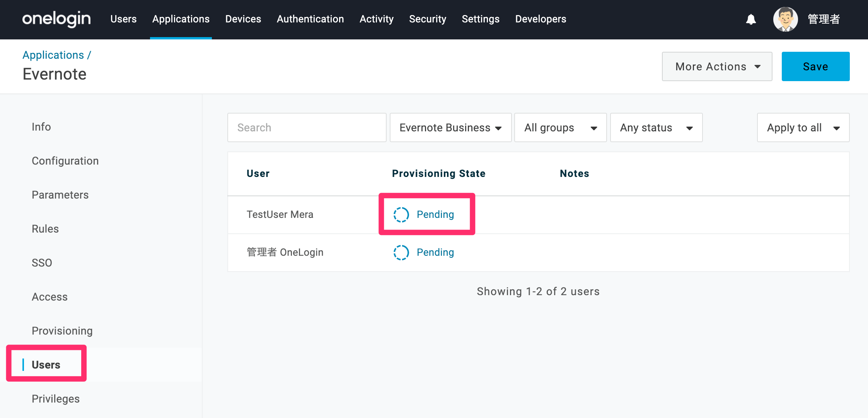Switch to the Parameters tab
The width and height of the screenshot is (868, 418).
(x=60, y=195)
